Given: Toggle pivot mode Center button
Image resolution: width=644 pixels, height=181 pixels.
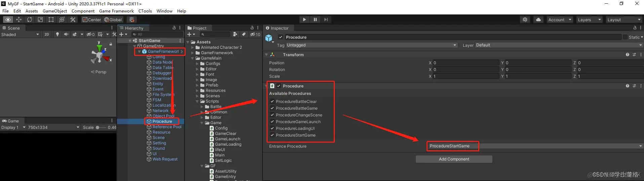Looking at the screenshot, I should click(92, 20).
